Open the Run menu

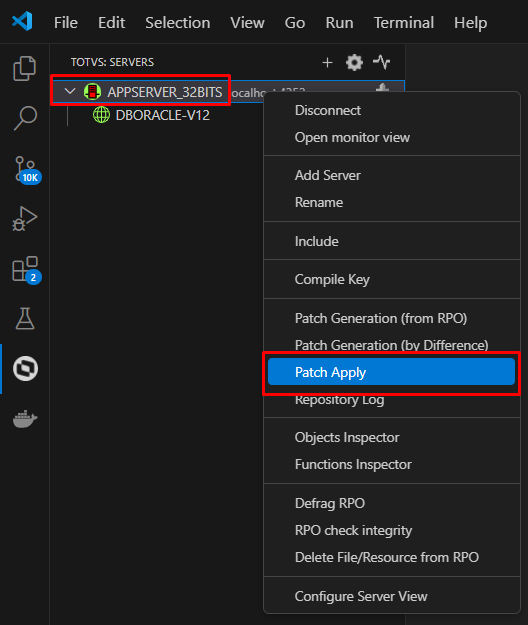point(340,23)
